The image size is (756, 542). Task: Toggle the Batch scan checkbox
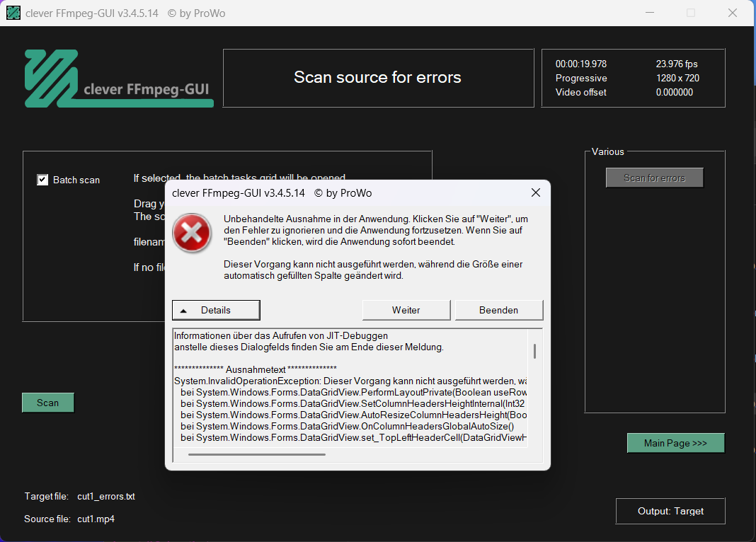click(x=42, y=180)
